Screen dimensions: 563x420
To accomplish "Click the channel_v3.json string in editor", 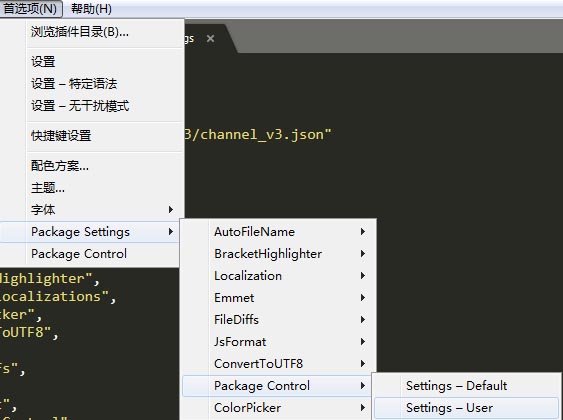I will pos(257,135).
